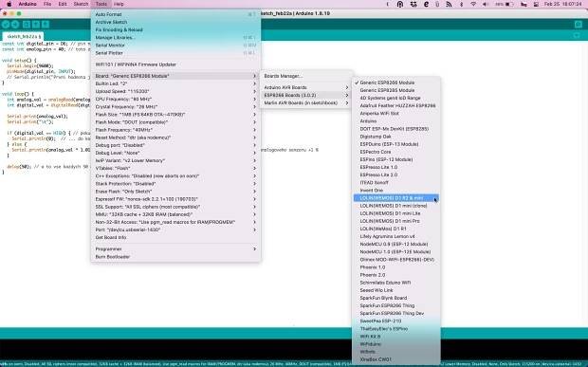Select ITEAD Sonoff board
588x367 pixels.
coord(396,183)
